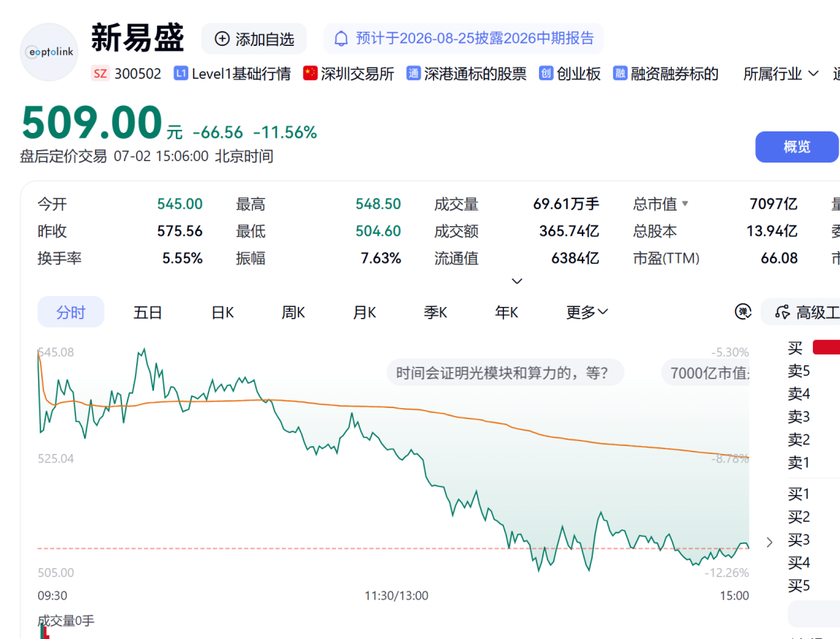Click the 最高 value 548.50

click(378, 204)
